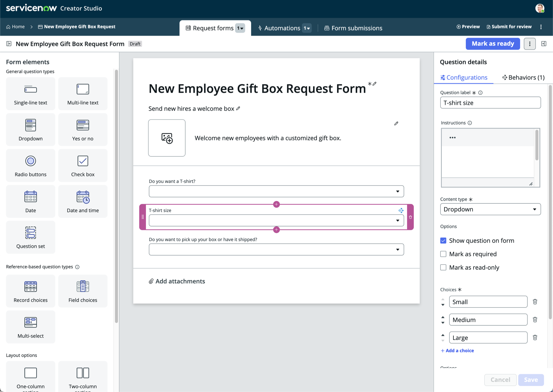
Task: Go to Home breadcrumb
Action: click(15, 27)
